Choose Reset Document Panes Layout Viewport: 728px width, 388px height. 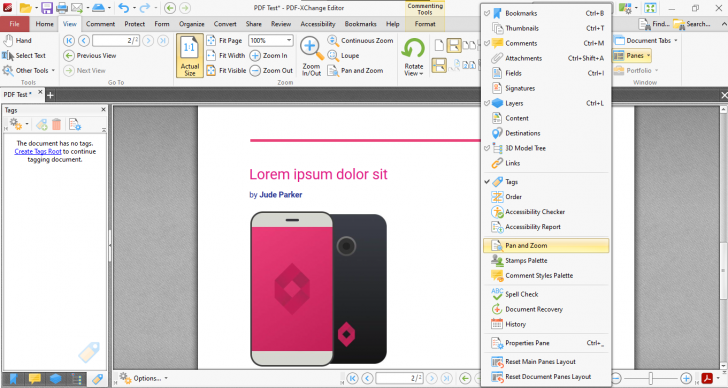546,376
